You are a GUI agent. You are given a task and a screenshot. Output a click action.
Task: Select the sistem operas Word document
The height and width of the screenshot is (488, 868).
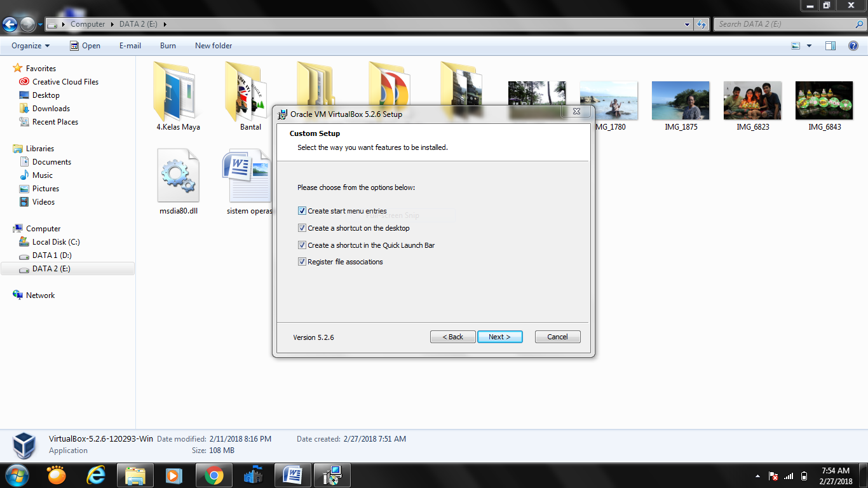click(x=248, y=182)
